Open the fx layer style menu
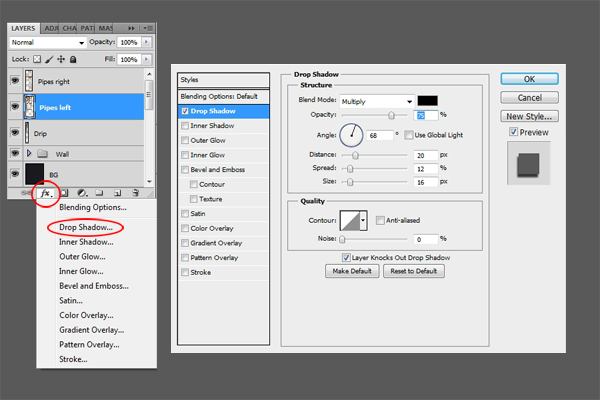This screenshot has width=600, height=400. coord(46,191)
